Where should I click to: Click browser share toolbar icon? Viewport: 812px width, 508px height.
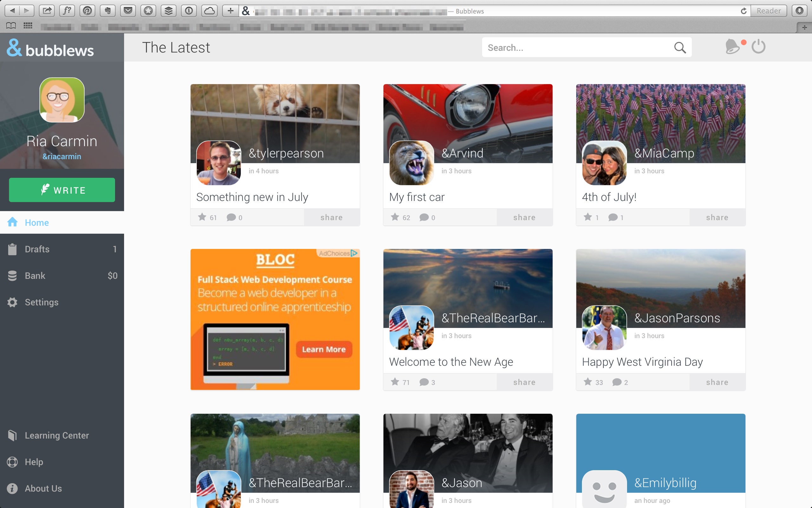coord(47,11)
